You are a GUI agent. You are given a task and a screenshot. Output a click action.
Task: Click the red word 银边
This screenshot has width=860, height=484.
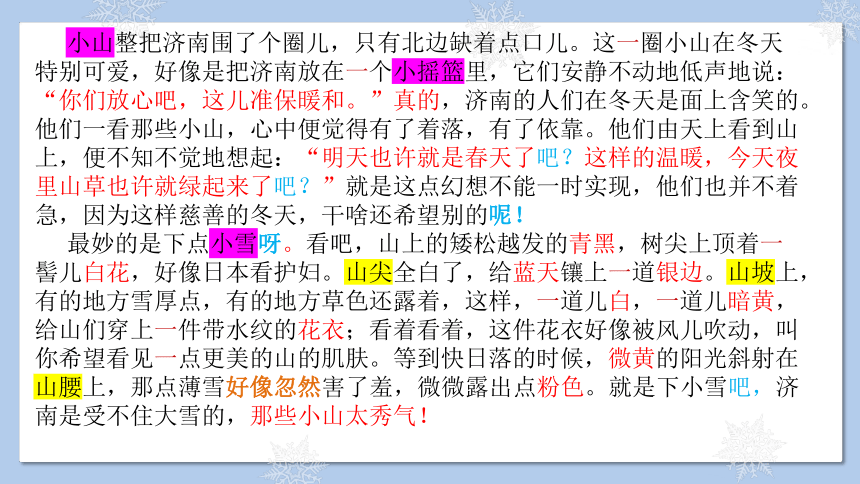(679, 272)
